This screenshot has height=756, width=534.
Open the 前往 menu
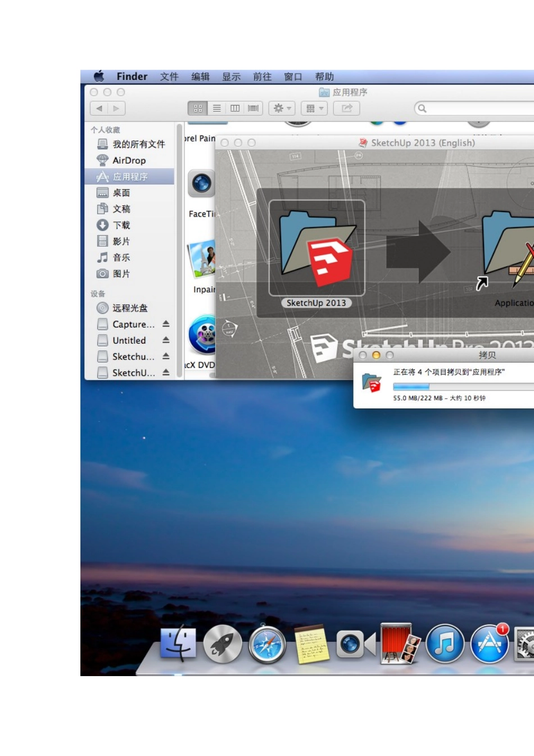click(262, 76)
